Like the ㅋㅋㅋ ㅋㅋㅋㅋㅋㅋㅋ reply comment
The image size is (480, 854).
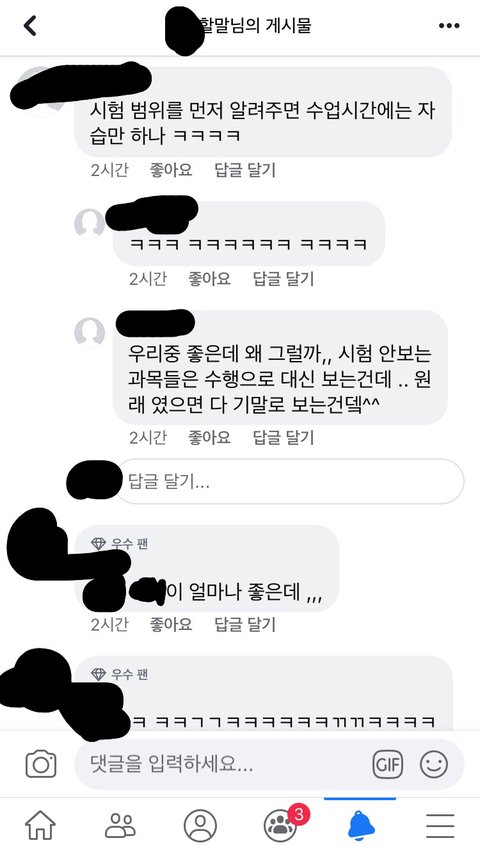tap(209, 279)
